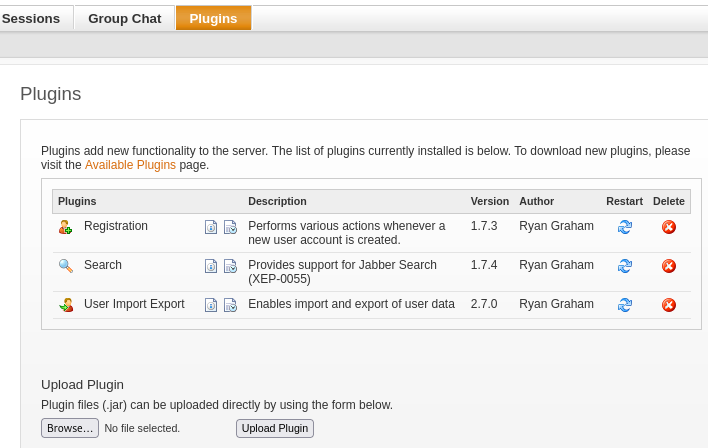Screen dimensions: 708x448
Task: Open User Import Export readme icon
Action: (x=211, y=305)
